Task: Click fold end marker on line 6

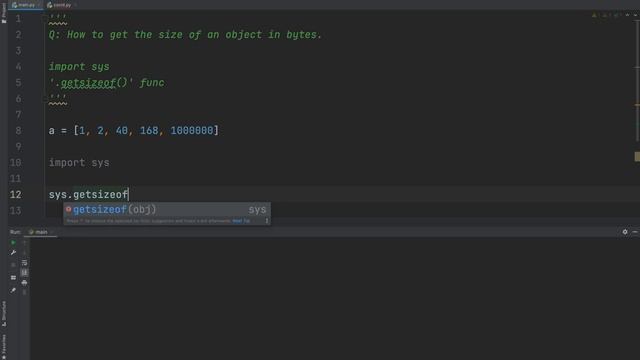Action: coord(45,98)
